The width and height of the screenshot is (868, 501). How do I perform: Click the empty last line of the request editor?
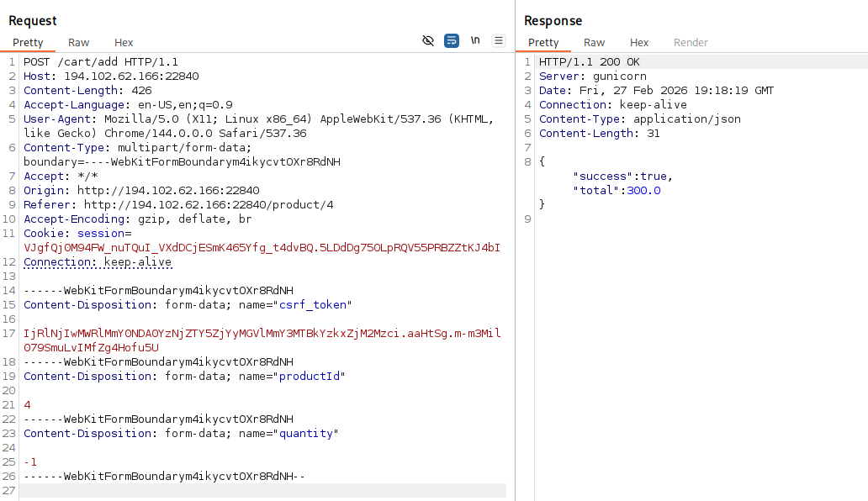[252, 491]
